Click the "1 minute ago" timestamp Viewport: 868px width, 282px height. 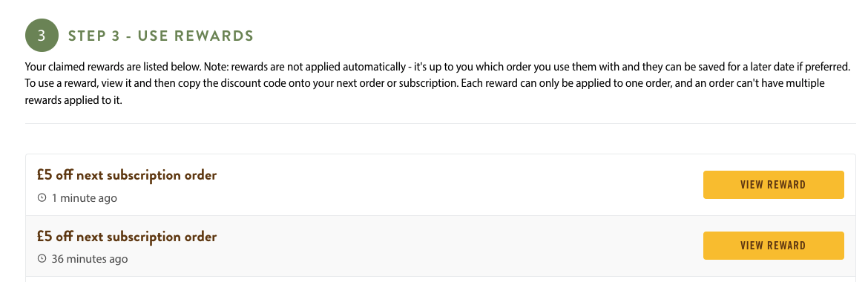(84, 198)
